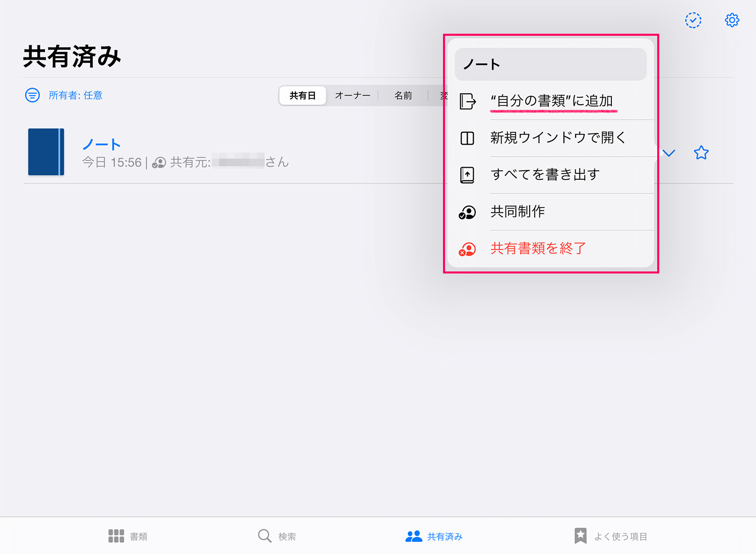The height and width of the screenshot is (554, 756).
Task: Select ノート header in popup menu
Action: pos(550,64)
